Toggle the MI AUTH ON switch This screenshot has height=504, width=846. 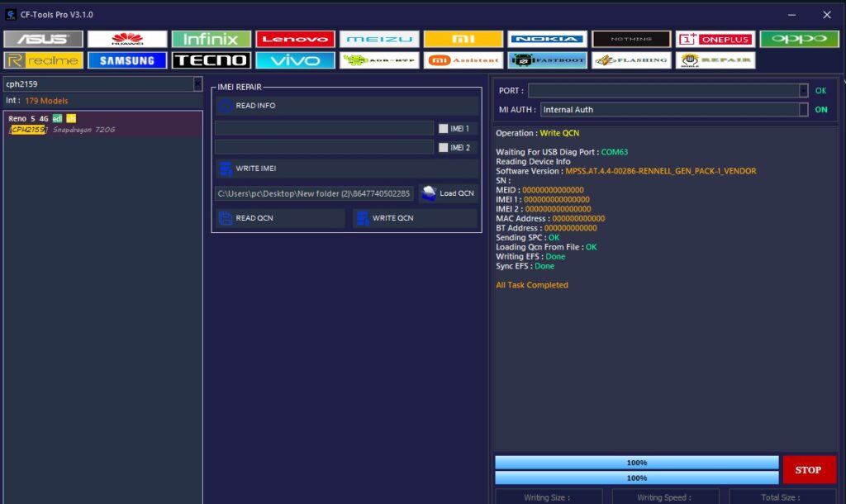(x=820, y=110)
